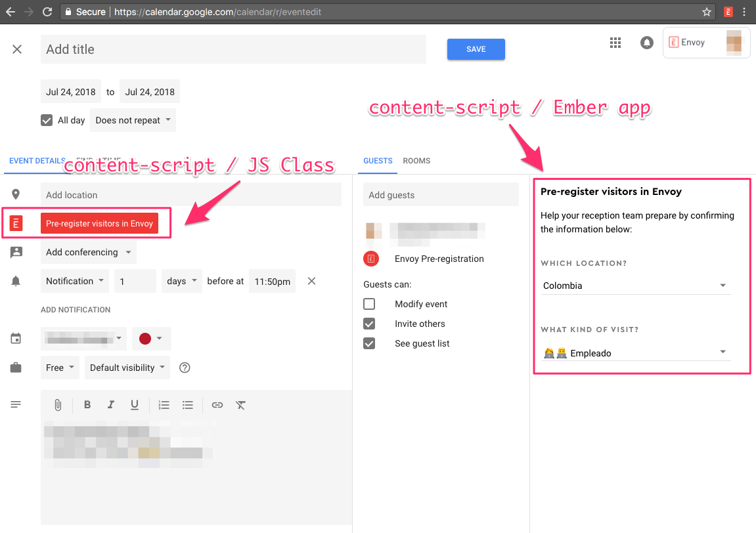Toggle underline formatting in description

pyautogui.click(x=135, y=405)
